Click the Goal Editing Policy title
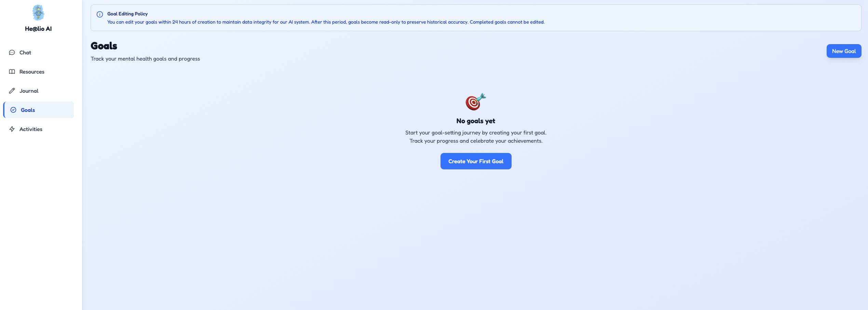The width and height of the screenshot is (868, 310). 127,14
